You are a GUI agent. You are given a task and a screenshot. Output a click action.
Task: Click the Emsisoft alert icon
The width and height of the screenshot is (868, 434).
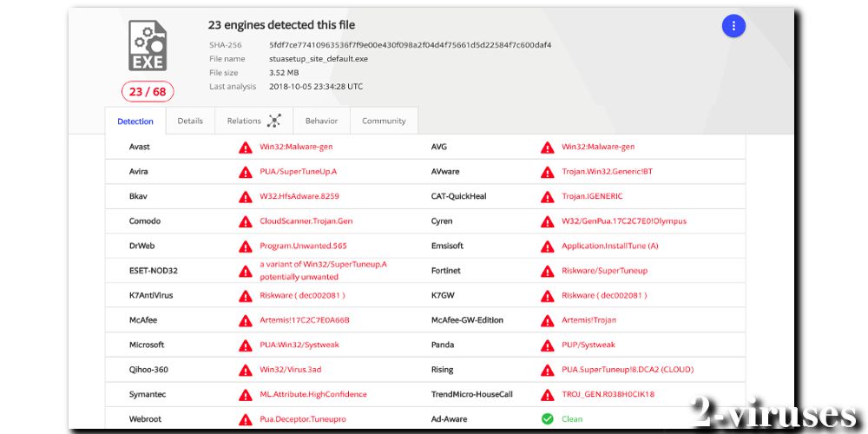click(548, 247)
